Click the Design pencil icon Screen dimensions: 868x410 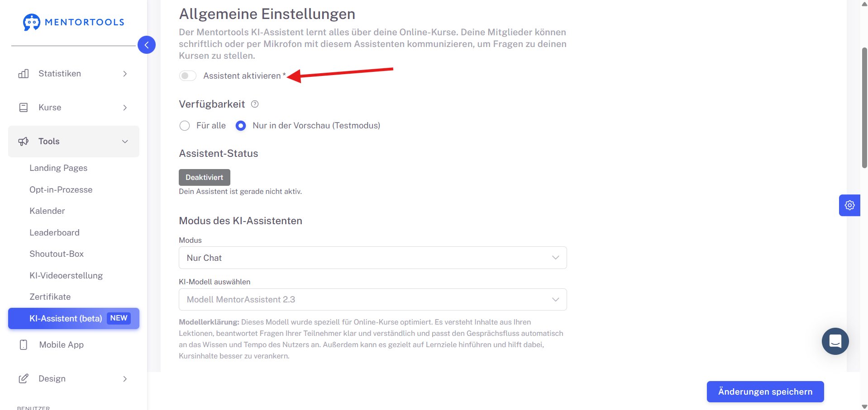[24, 379]
